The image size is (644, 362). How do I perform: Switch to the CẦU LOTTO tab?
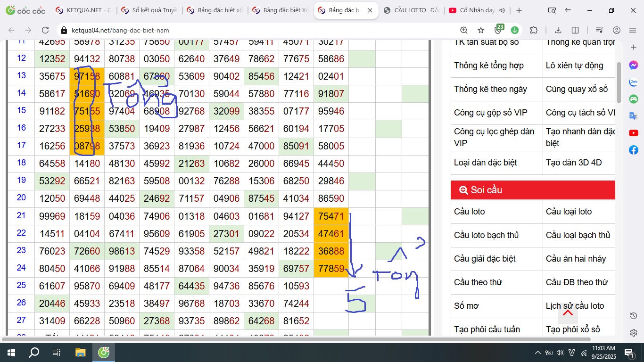[x=410, y=10]
